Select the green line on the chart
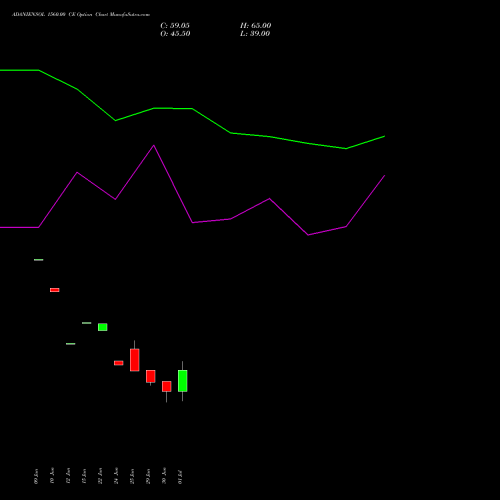Screen dimensions: 500x500 [192, 109]
